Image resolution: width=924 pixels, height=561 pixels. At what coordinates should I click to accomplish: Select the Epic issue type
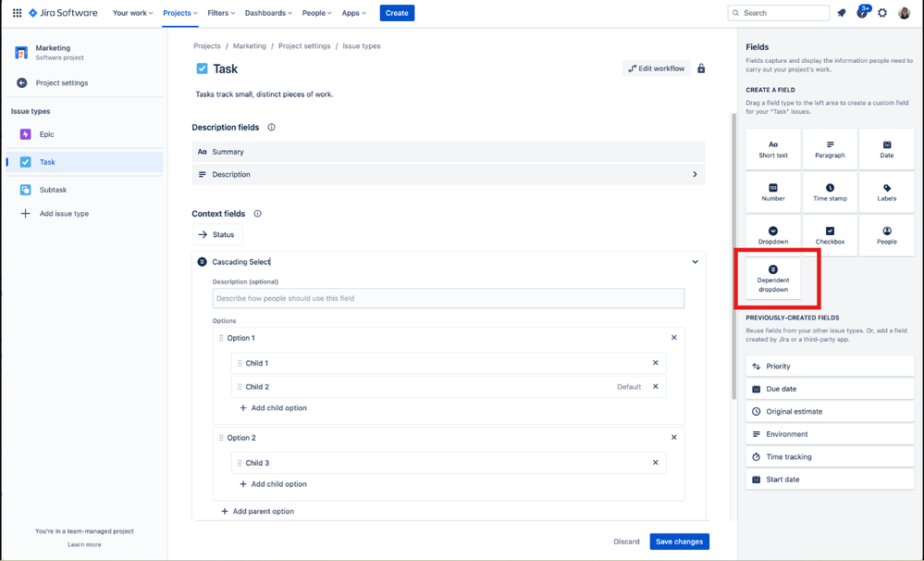click(x=85, y=134)
